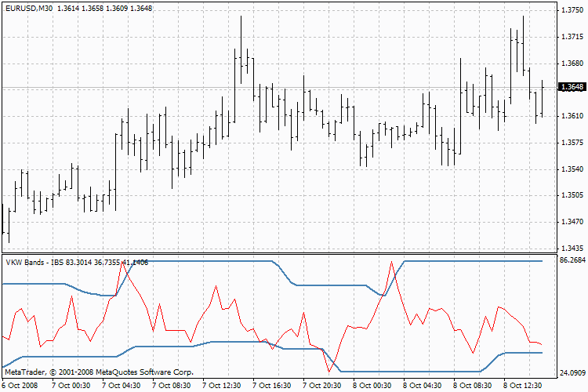
Task: Click the 86.2684 indicator scale value
Action: (572, 260)
